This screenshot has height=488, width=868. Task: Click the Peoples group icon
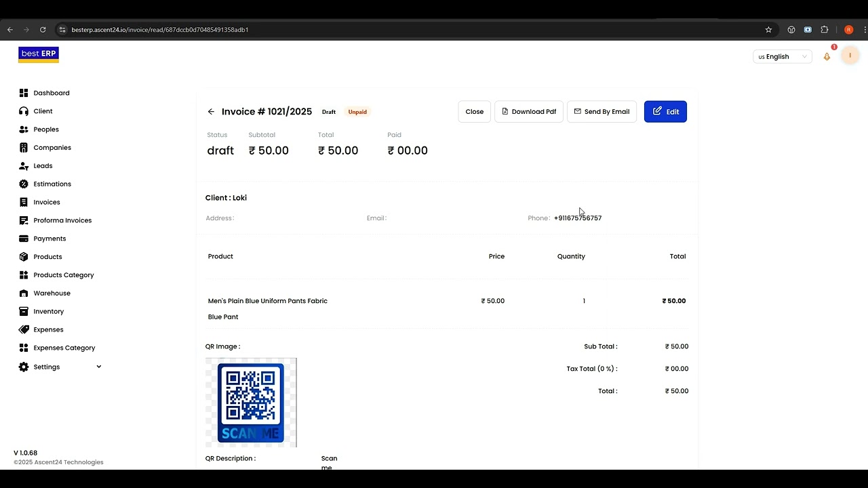click(24, 129)
